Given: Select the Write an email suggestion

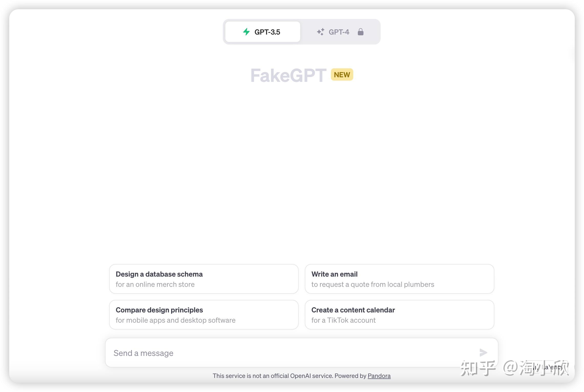Looking at the screenshot, I should (399, 279).
